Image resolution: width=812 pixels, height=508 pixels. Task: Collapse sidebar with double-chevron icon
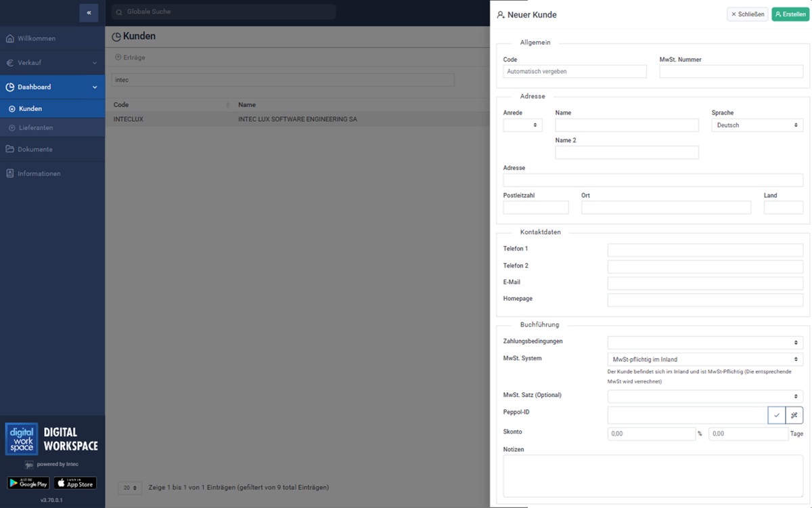pyautogui.click(x=89, y=12)
